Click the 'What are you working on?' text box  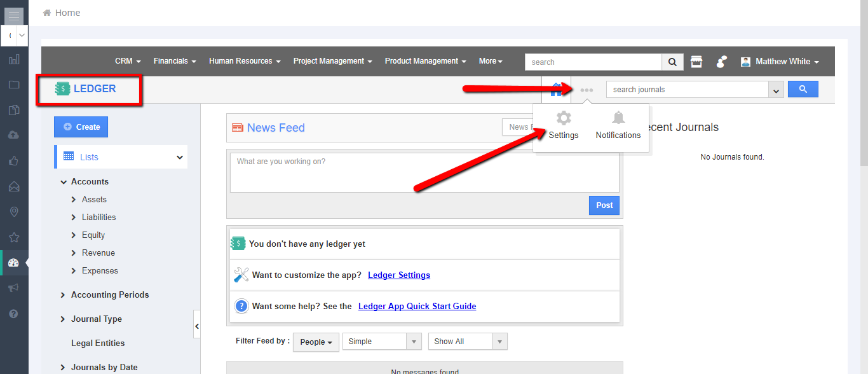pos(424,172)
